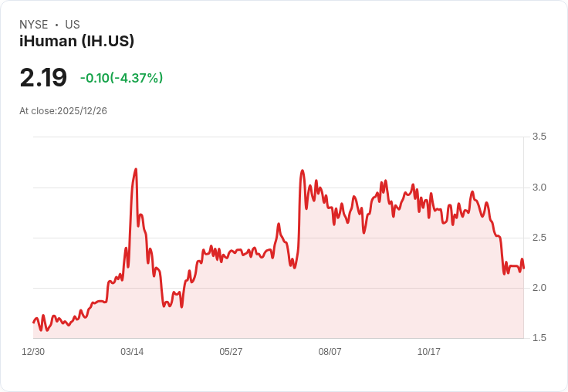Click the 3.5 y-axis price label

[x=539, y=137]
